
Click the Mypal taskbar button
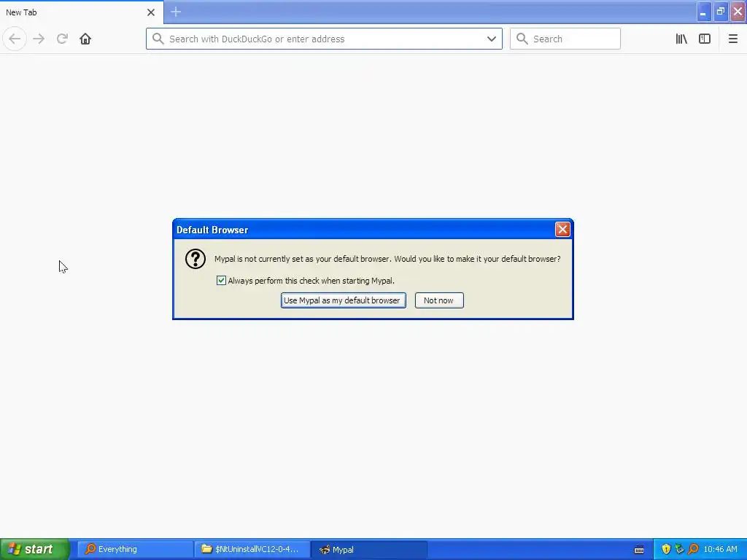[369, 549]
